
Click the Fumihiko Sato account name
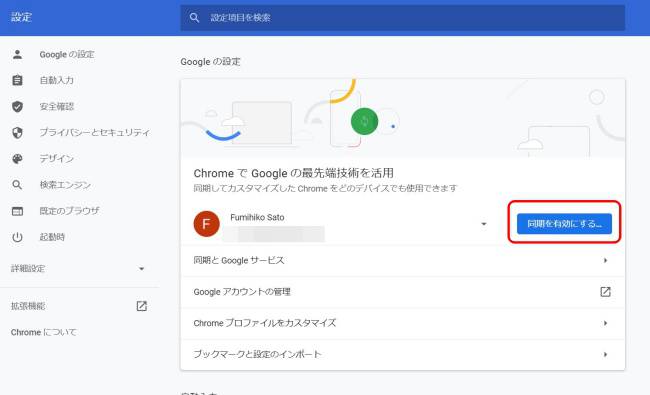tap(257, 217)
